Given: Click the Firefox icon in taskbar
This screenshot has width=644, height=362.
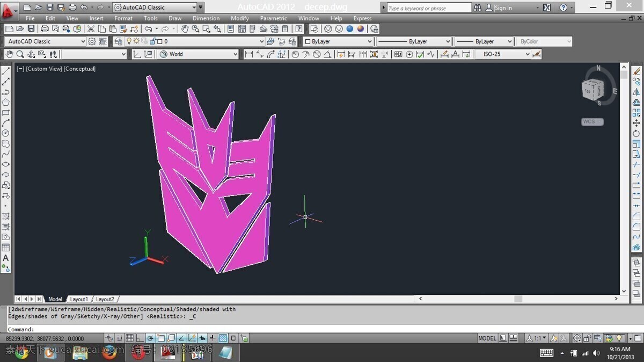Looking at the screenshot, I should tap(109, 352).
